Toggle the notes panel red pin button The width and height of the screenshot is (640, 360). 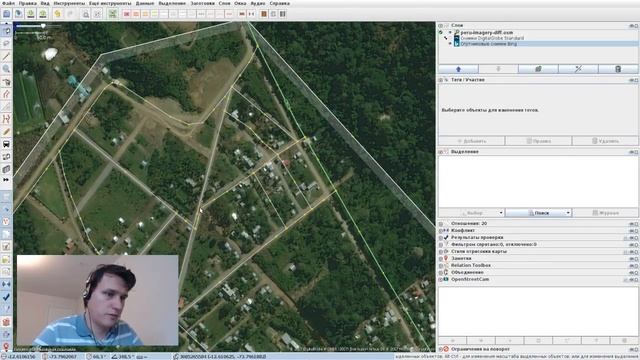click(6, 347)
